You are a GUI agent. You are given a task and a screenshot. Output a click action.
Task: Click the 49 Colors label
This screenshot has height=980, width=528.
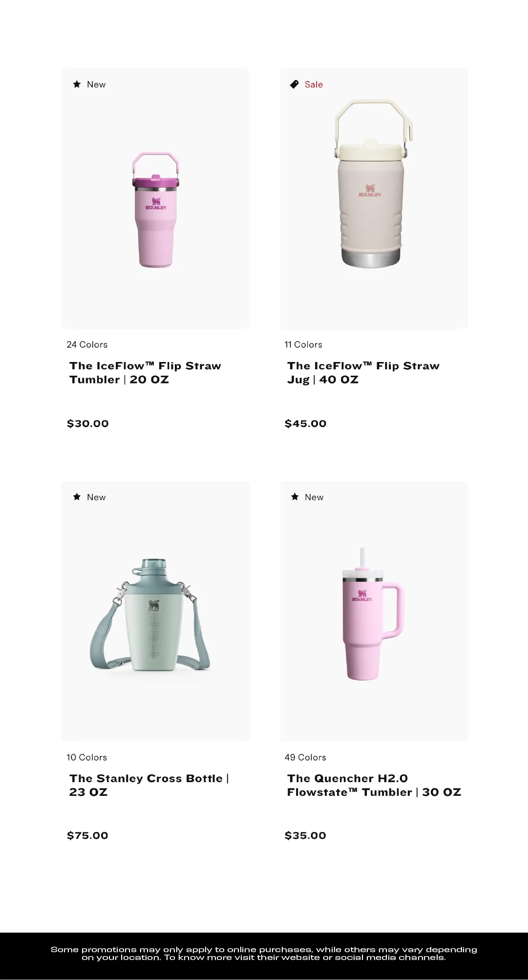click(x=305, y=757)
